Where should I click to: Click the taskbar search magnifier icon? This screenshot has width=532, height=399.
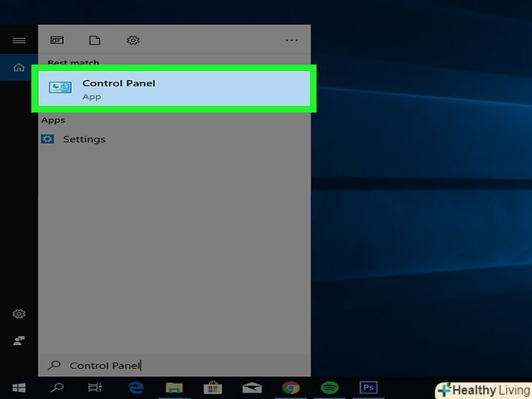[x=56, y=388]
